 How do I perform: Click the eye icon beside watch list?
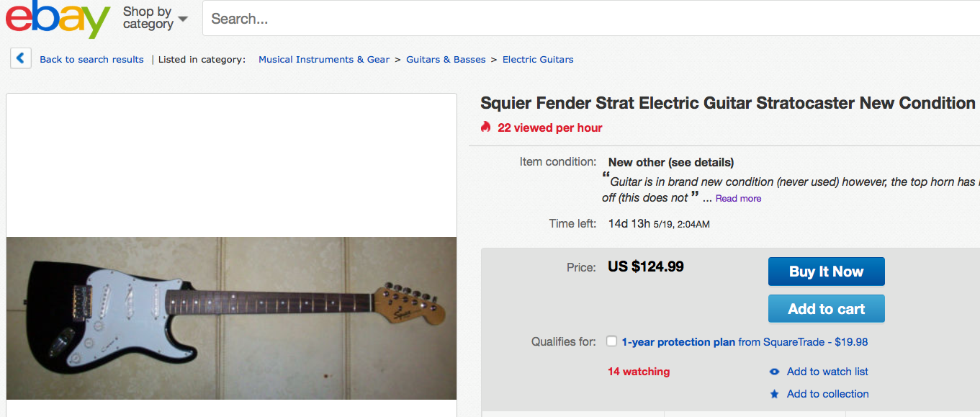(x=774, y=372)
